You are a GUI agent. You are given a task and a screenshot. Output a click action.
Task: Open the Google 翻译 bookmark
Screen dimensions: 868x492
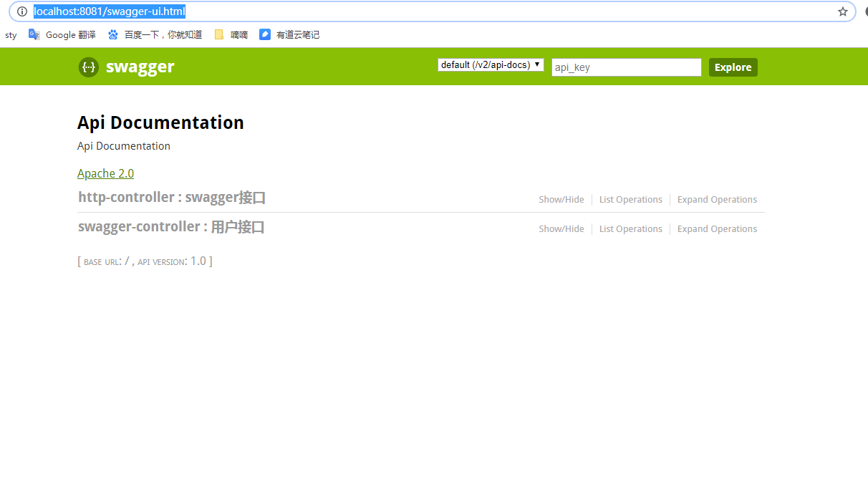[62, 34]
